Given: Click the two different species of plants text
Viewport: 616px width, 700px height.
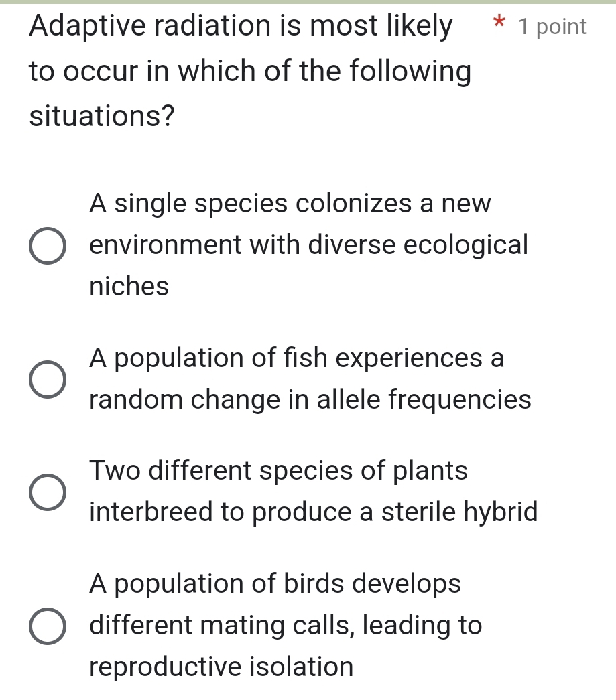Looking at the screenshot, I should 278,471.
